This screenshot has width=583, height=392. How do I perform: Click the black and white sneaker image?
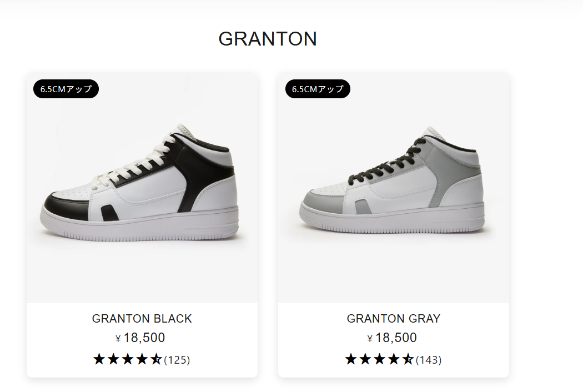142,186
